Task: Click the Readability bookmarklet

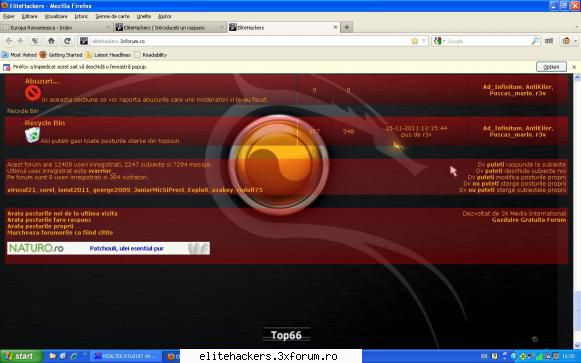Action: [150, 55]
